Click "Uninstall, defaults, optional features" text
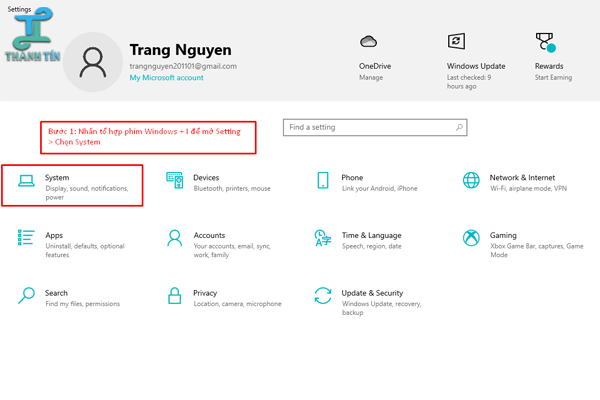 tap(85, 250)
